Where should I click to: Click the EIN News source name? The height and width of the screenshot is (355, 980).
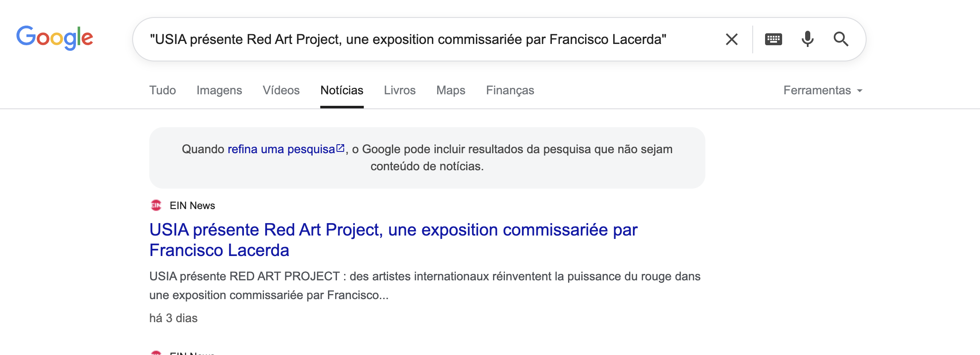tap(192, 206)
